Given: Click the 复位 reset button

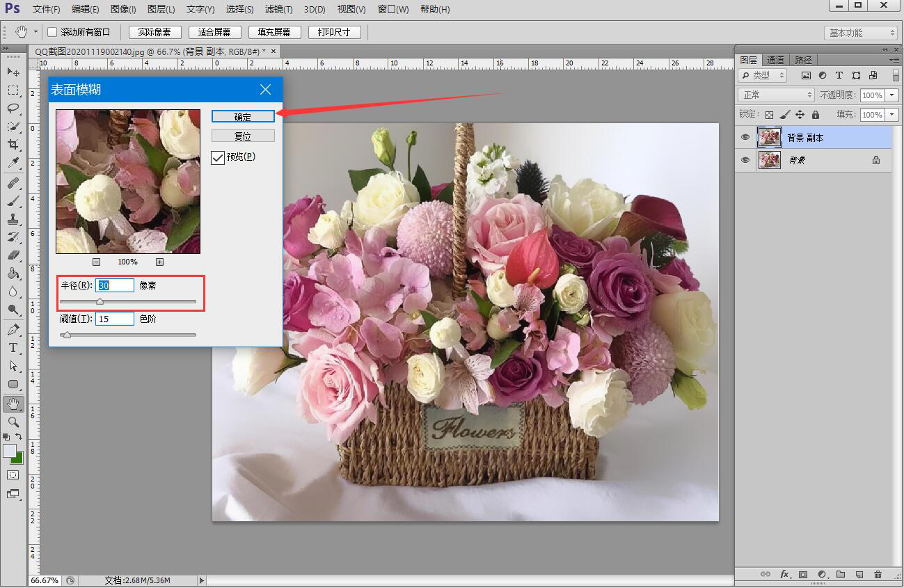Looking at the screenshot, I should click(243, 136).
